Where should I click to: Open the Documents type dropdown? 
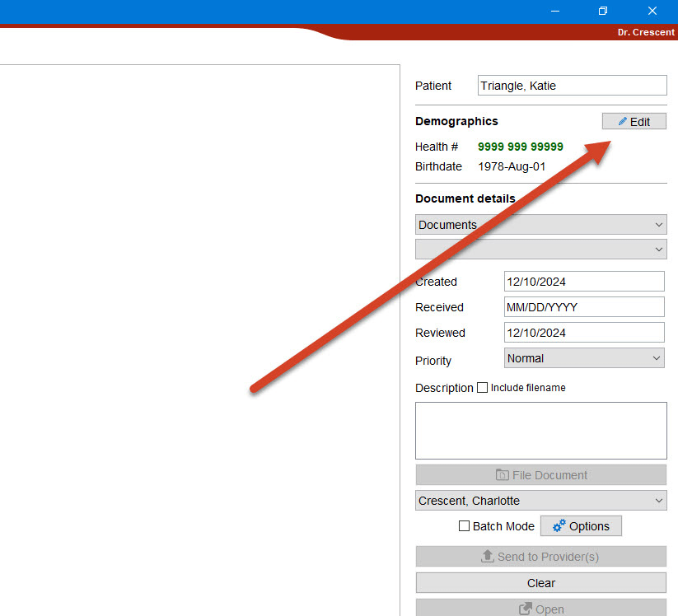click(540, 225)
